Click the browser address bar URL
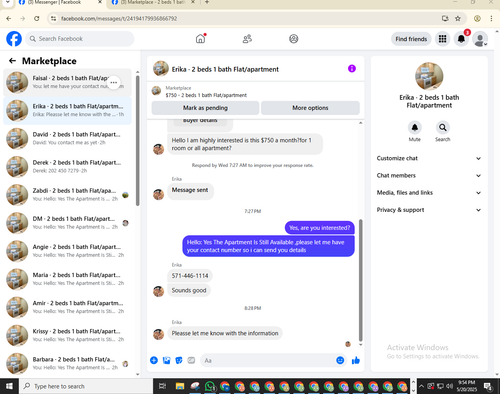 pos(119,19)
